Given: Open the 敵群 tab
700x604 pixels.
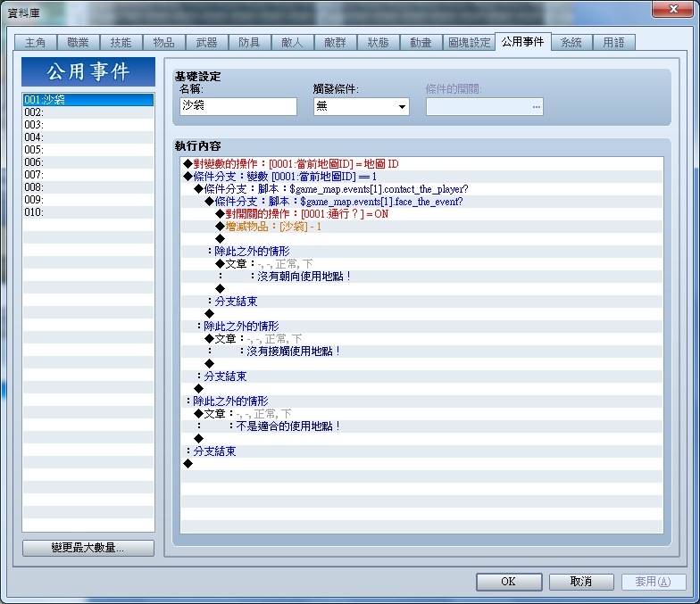Looking at the screenshot, I should point(336,43).
